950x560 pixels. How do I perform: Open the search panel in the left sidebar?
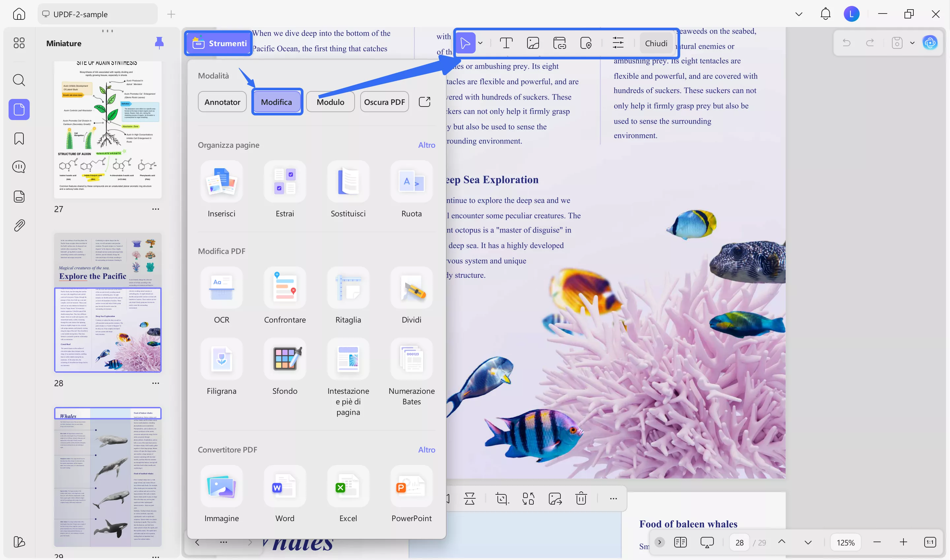[18, 80]
